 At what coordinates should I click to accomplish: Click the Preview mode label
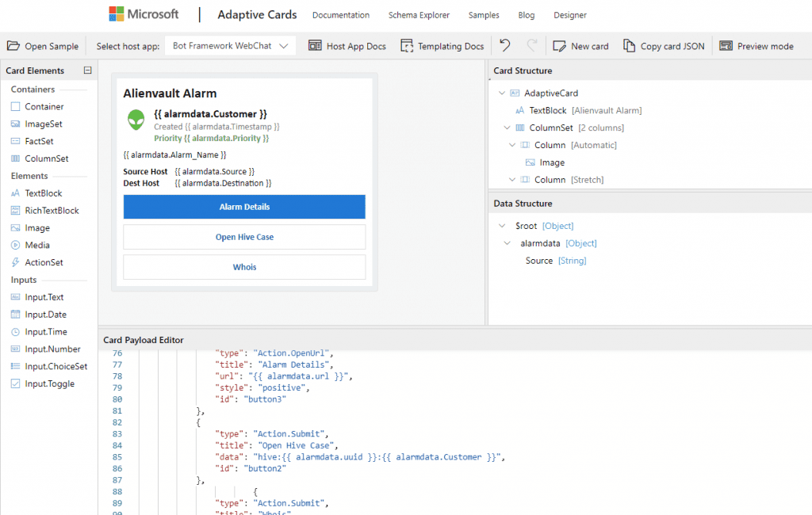pyautogui.click(x=765, y=46)
